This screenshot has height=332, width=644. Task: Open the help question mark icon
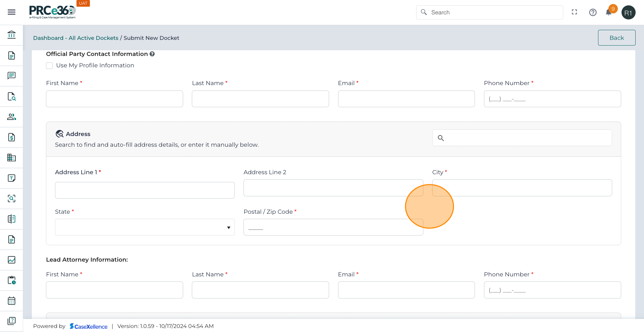[593, 12]
